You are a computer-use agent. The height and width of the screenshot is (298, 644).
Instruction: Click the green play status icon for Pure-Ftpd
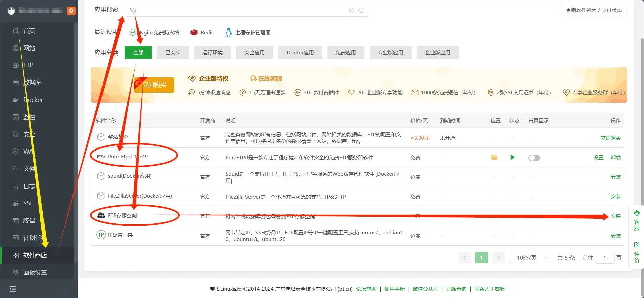pyautogui.click(x=513, y=157)
